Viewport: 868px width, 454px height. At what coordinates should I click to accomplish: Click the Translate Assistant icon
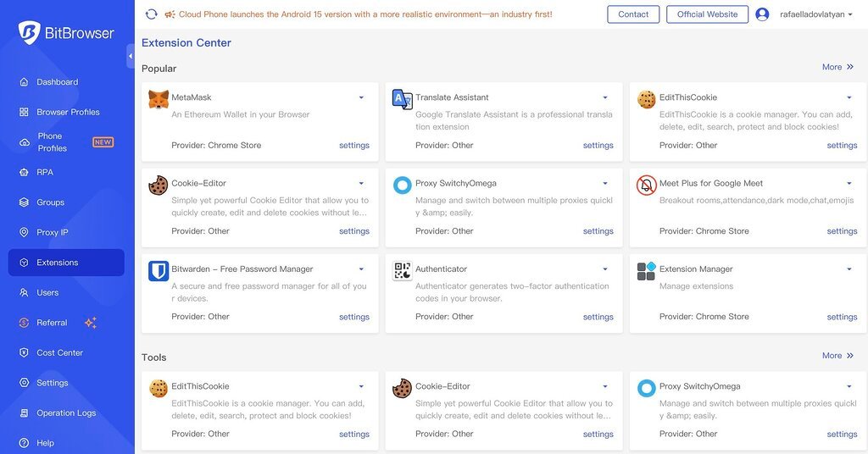[x=403, y=100]
